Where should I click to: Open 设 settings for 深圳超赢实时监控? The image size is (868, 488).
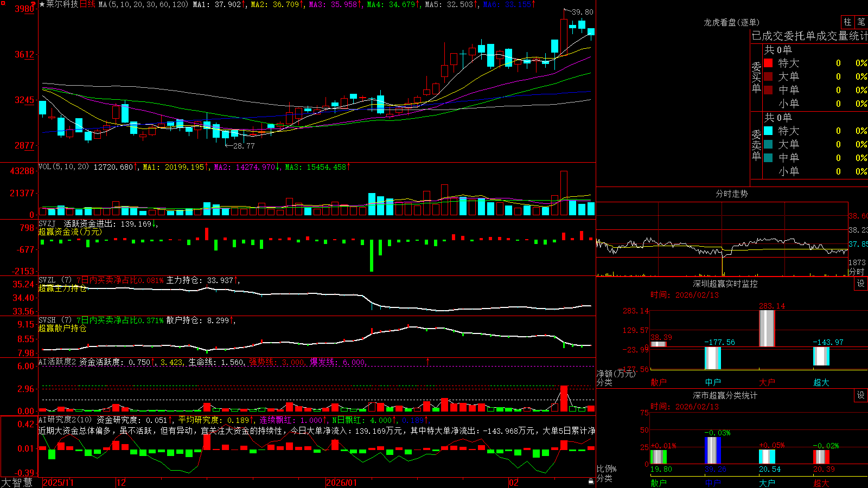[x=861, y=284]
